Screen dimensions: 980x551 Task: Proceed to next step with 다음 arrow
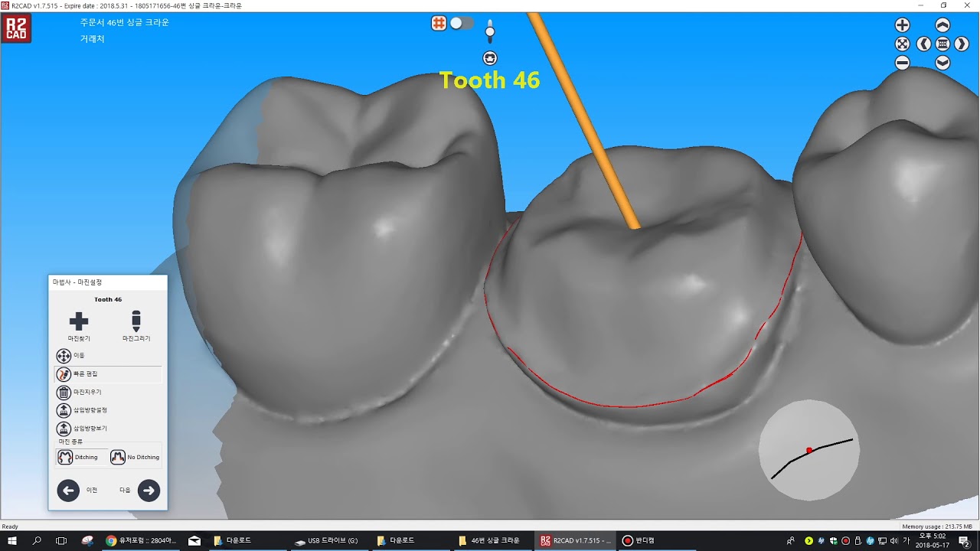point(149,491)
